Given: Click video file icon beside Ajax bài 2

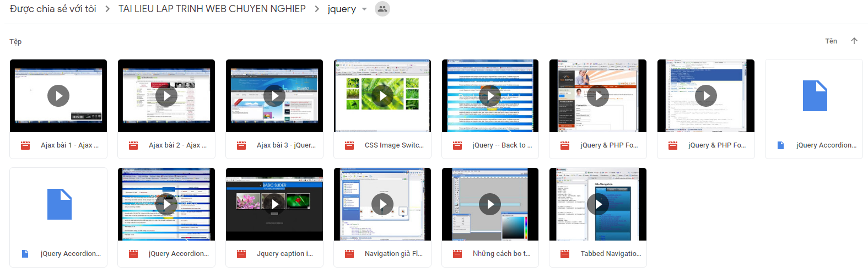Looking at the screenshot, I should 133,145.
